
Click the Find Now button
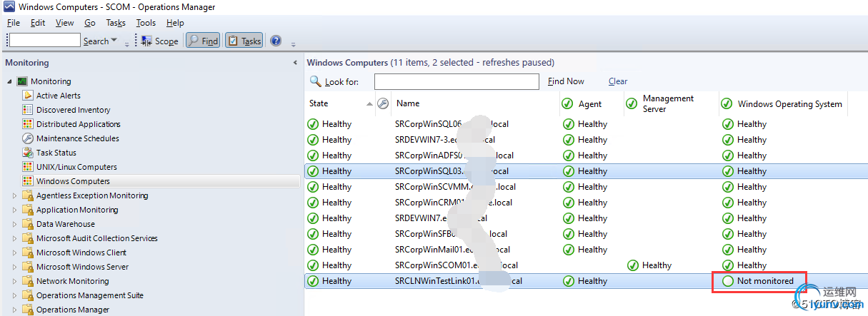click(566, 81)
